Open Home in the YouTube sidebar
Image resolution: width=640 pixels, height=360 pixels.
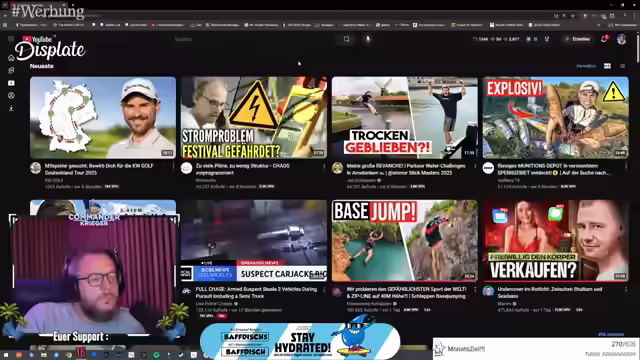coord(11,58)
